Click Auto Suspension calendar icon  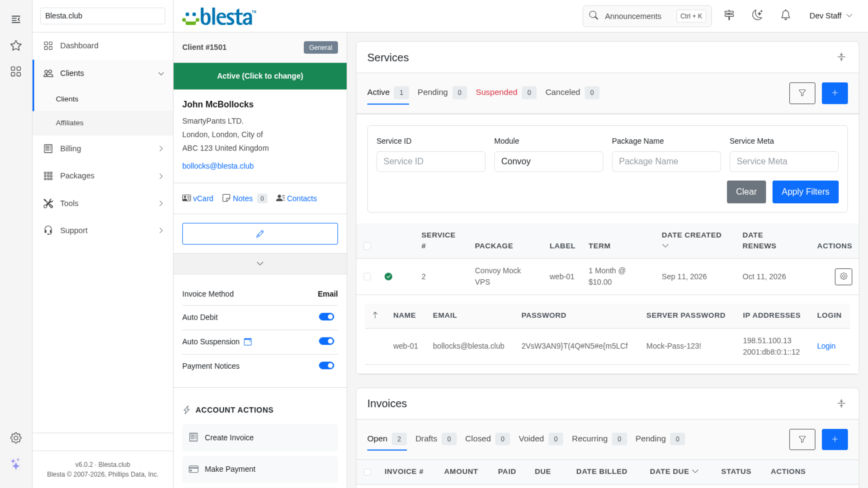(248, 342)
